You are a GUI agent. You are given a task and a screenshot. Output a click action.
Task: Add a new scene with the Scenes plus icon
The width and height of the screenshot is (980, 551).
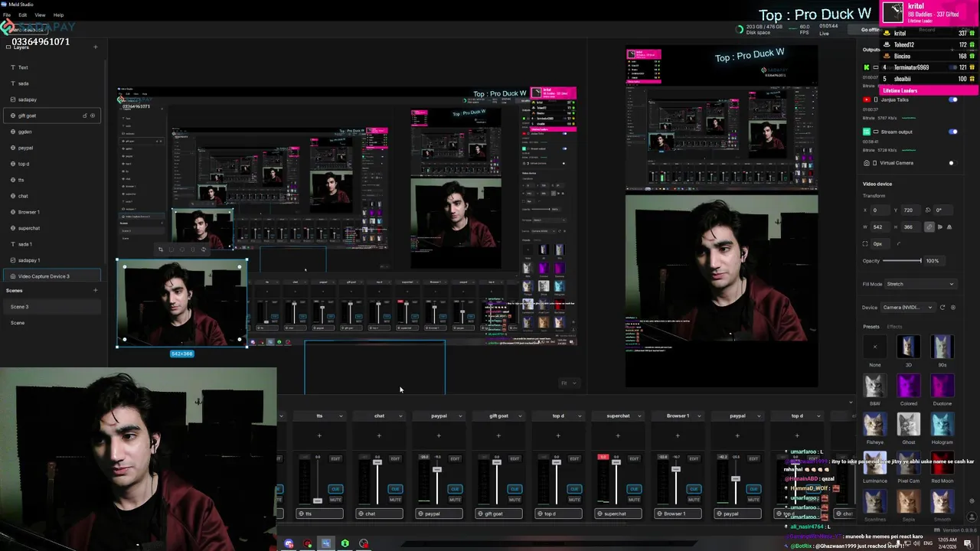[95, 290]
